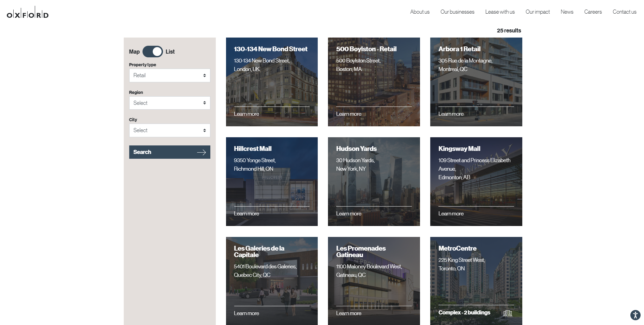Click the Oxford logo
This screenshot has height=325, width=644.
point(28,12)
